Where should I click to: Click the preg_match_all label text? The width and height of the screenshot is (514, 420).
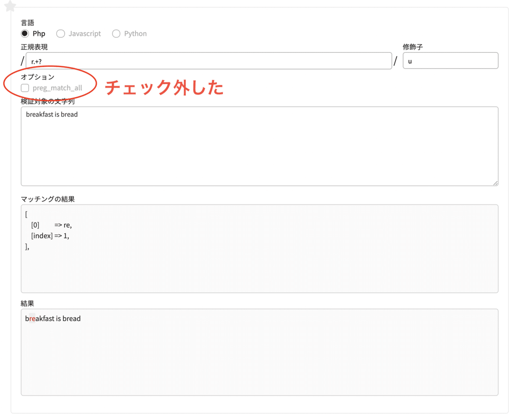(x=57, y=88)
